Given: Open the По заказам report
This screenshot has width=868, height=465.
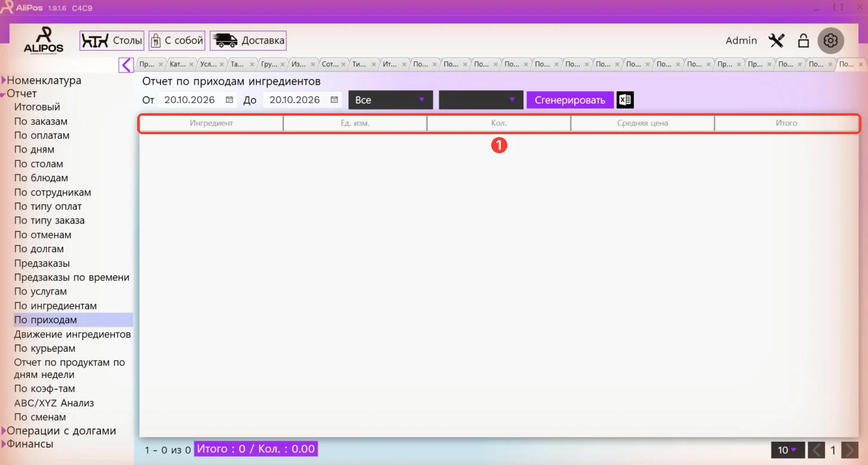Looking at the screenshot, I should pyautogui.click(x=41, y=122).
